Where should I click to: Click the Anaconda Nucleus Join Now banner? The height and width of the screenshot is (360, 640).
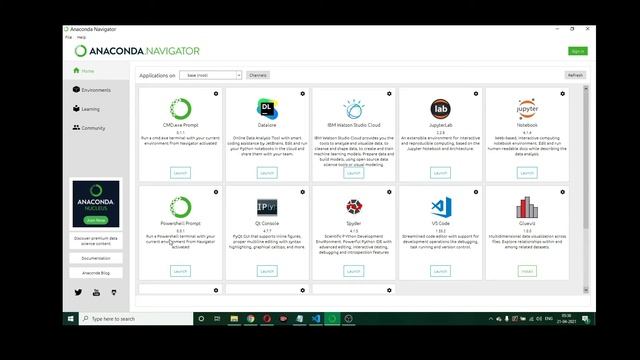click(96, 204)
